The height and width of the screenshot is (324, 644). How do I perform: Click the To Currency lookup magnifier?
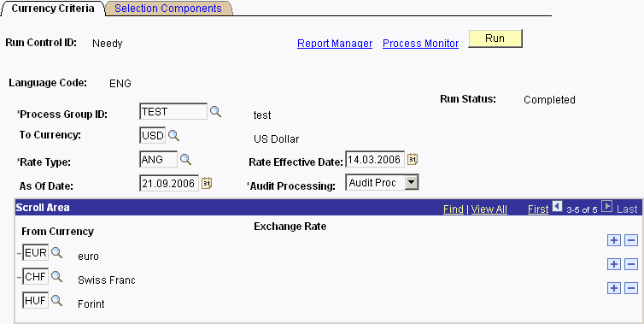click(173, 135)
